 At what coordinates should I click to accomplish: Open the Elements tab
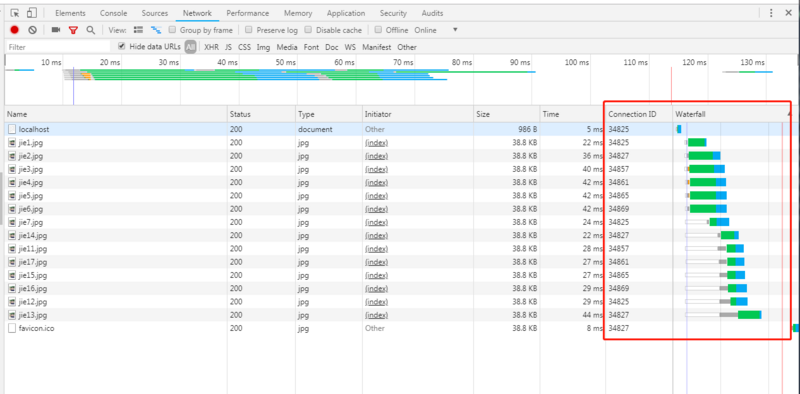(70, 13)
